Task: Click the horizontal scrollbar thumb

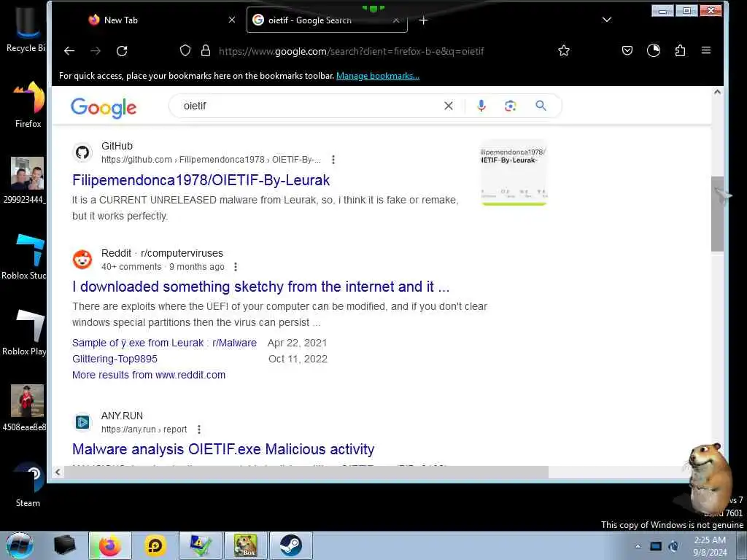Action: [306, 472]
